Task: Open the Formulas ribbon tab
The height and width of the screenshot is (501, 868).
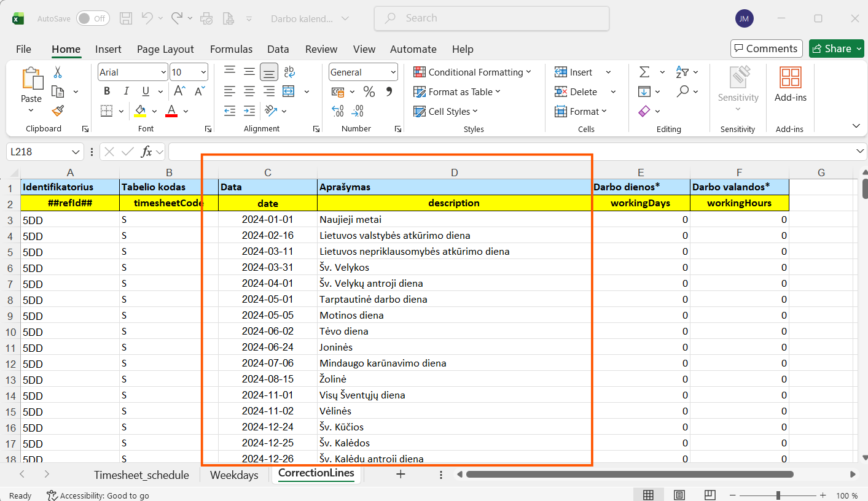Action: [231, 49]
